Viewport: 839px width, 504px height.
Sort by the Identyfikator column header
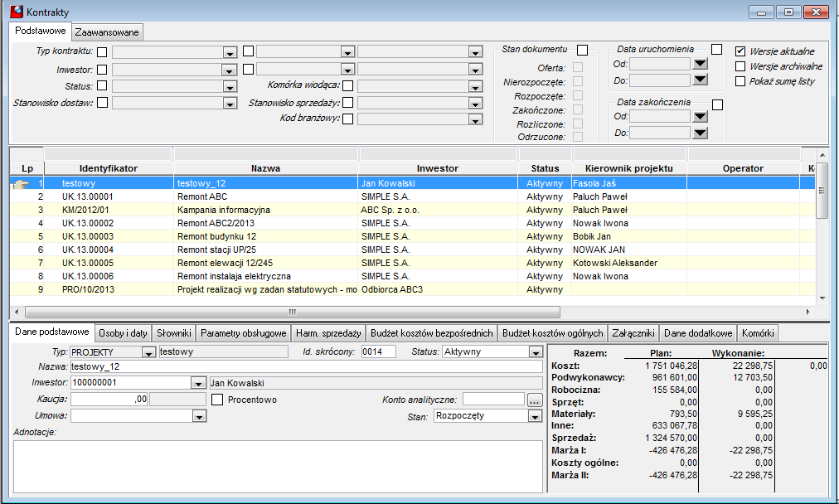click(109, 168)
